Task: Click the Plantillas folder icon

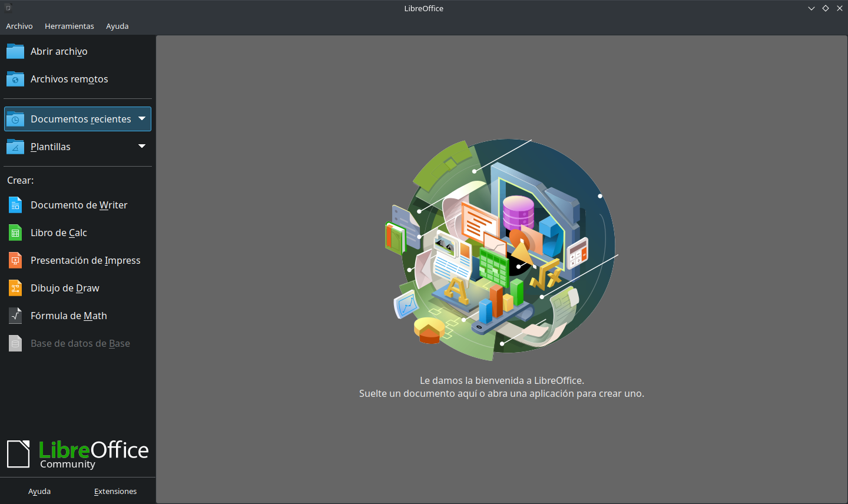Action: [x=15, y=147]
